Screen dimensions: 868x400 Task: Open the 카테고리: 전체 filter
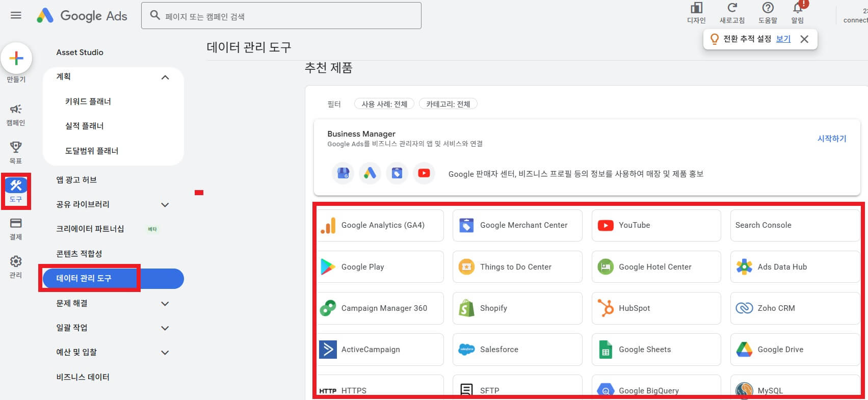(448, 104)
